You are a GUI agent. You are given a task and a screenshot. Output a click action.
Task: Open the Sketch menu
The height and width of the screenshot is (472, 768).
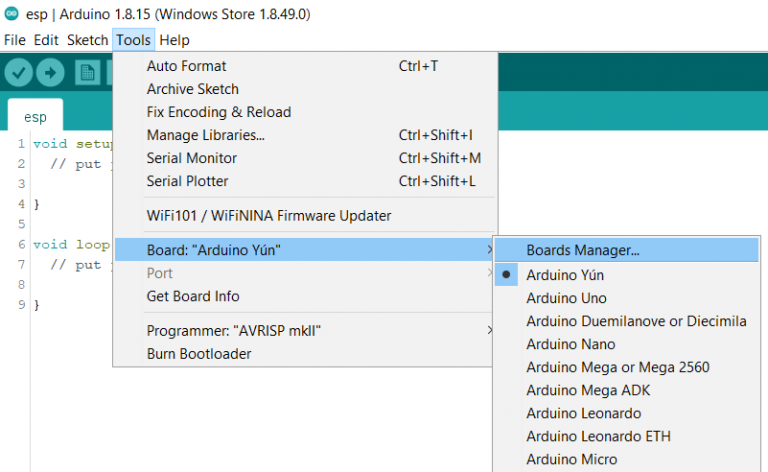pyautogui.click(x=87, y=40)
